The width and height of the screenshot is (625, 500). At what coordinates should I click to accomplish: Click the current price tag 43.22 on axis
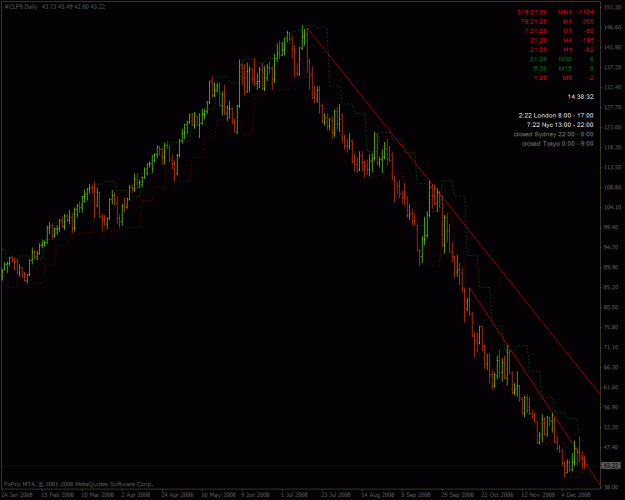click(611, 465)
